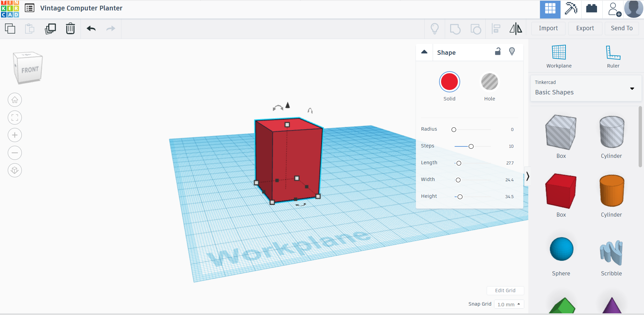Viewport: 644px width, 315px height.
Task: Select the striped hole Box shape
Action: point(561,132)
